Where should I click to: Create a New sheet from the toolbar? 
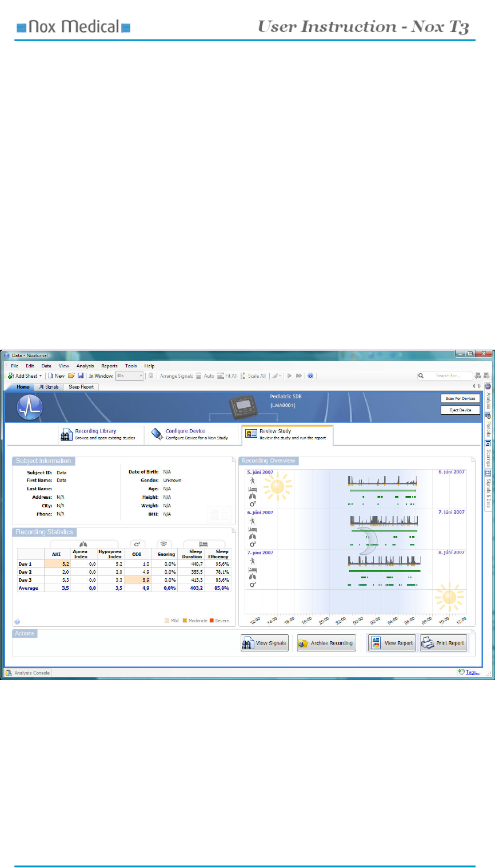[x=56, y=376]
